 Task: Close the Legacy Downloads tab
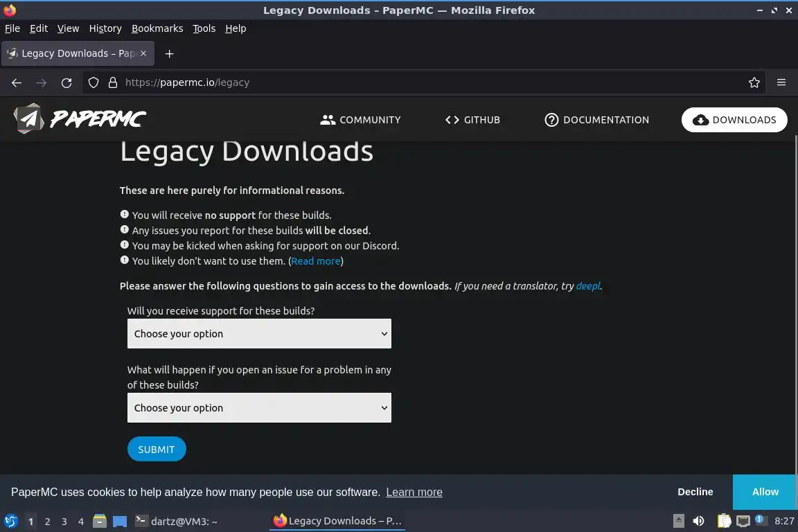143,53
